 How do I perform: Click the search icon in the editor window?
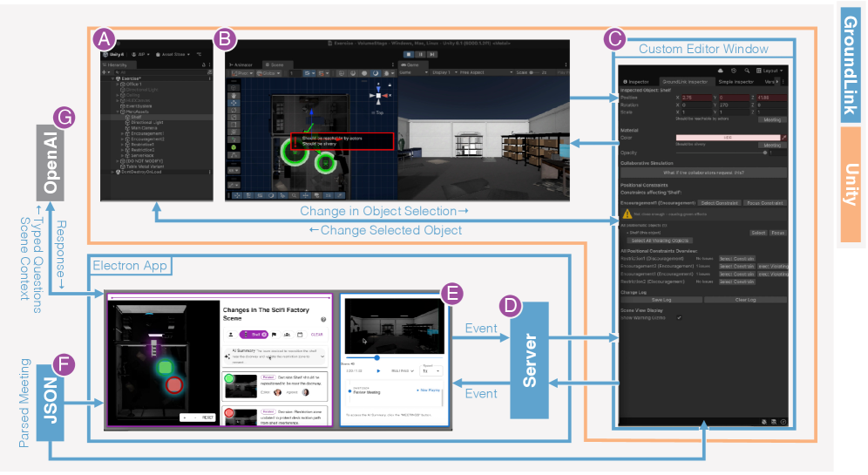[747, 71]
